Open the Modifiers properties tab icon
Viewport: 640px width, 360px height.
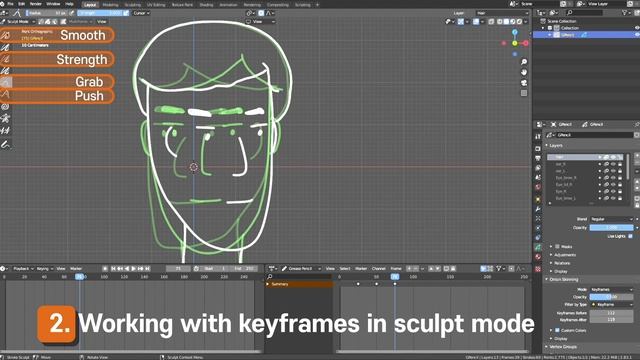pos(538,209)
